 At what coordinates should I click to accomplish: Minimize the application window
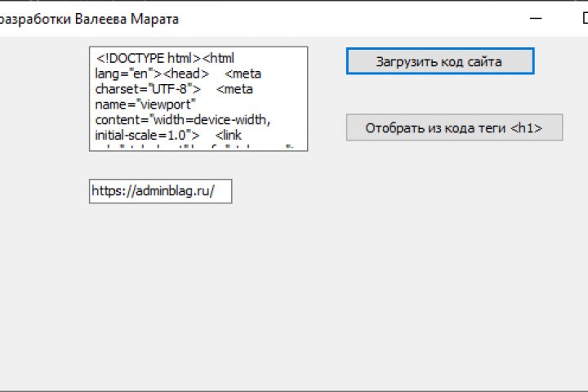tap(536, 18)
